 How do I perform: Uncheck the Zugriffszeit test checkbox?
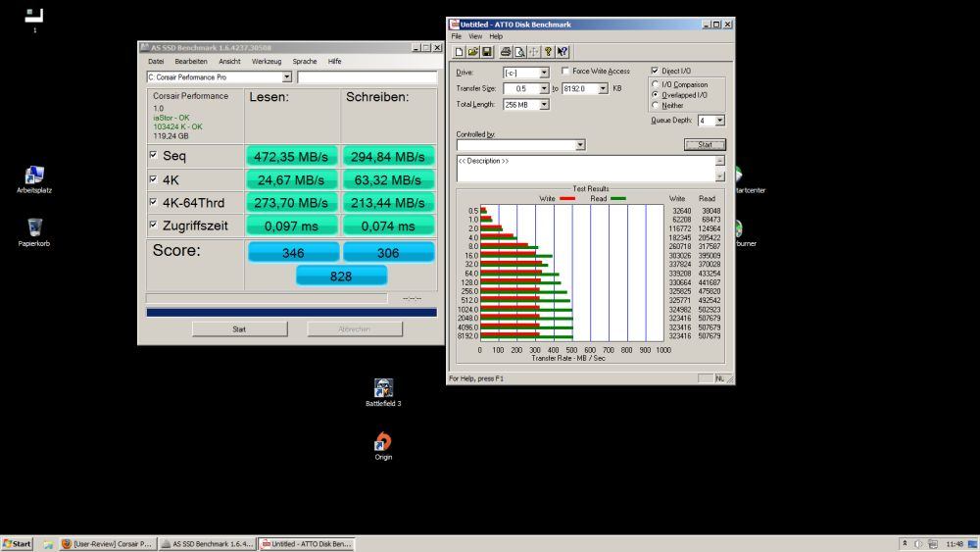(x=153, y=224)
